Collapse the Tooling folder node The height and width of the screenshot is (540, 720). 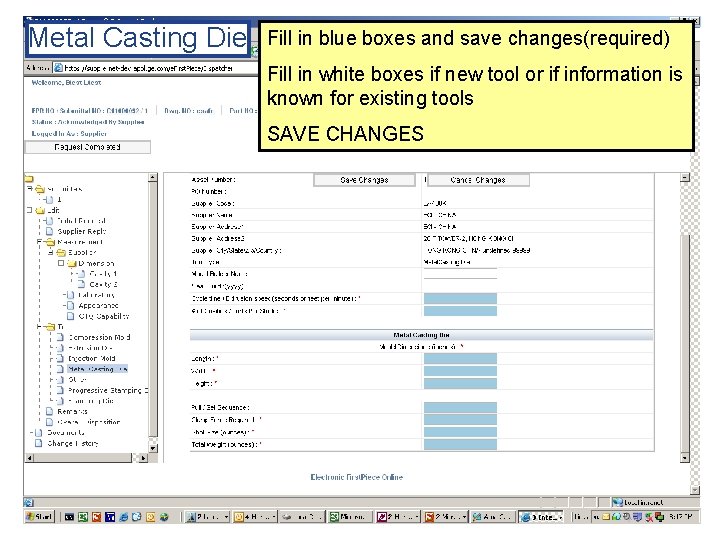pos(40,326)
